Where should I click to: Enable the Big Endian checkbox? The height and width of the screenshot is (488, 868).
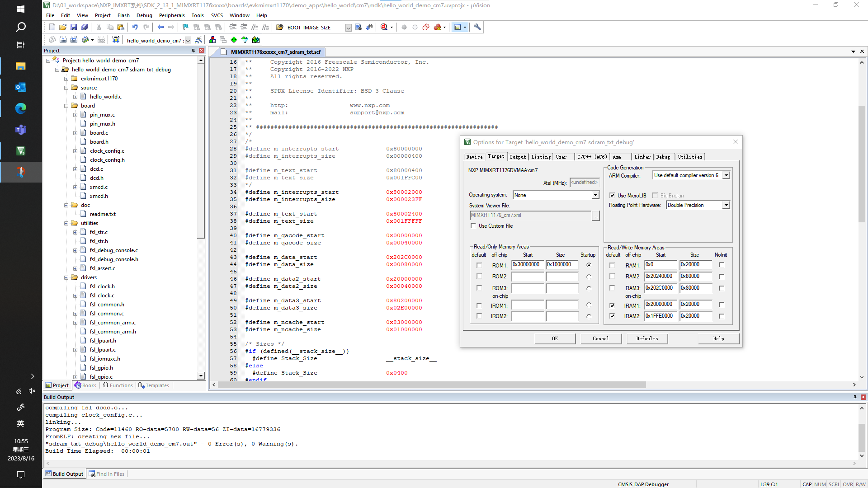pos(655,195)
